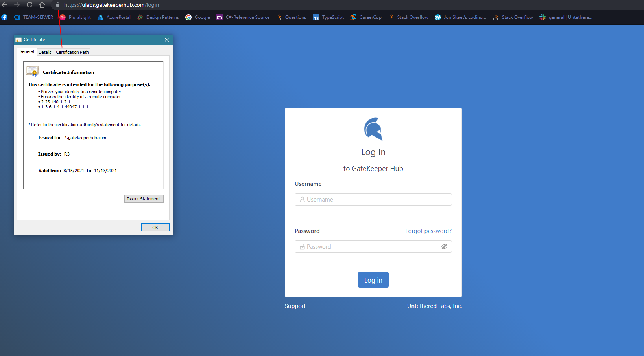Close the Certificate dialog window
644x356 pixels.
pyautogui.click(x=167, y=40)
